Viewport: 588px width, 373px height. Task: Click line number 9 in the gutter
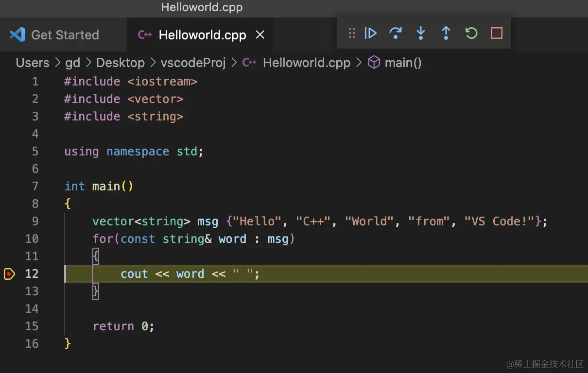35,221
